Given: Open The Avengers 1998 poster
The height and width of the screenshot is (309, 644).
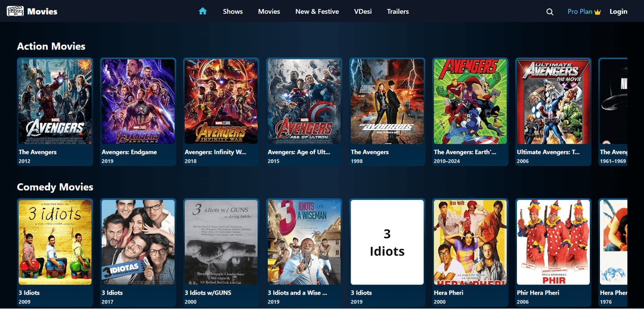Looking at the screenshot, I should pyautogui.click(x=388, y=101).
